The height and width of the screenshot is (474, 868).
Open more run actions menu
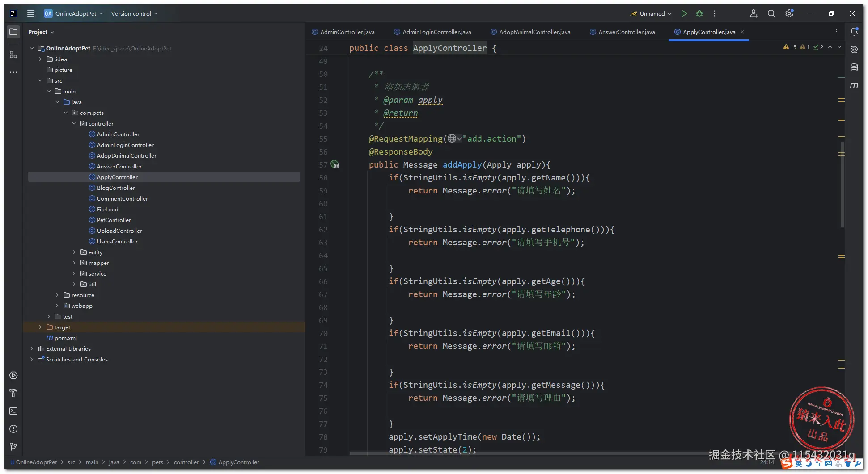(715, 13)
